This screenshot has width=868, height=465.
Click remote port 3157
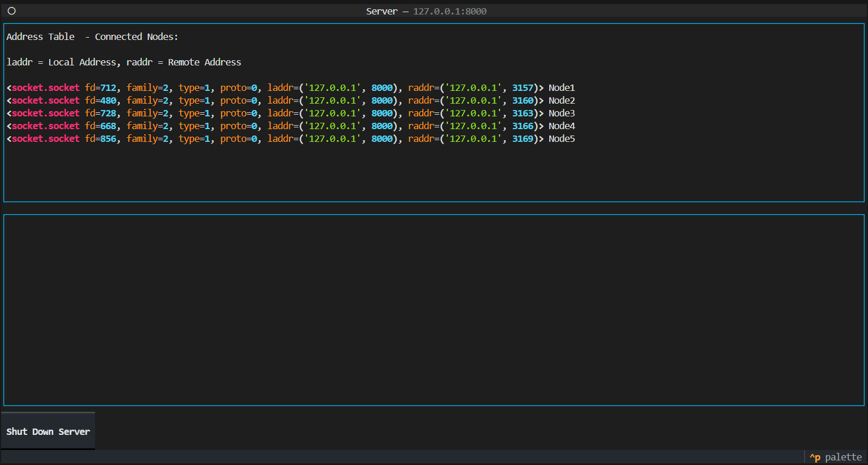(x=523, y=88)
